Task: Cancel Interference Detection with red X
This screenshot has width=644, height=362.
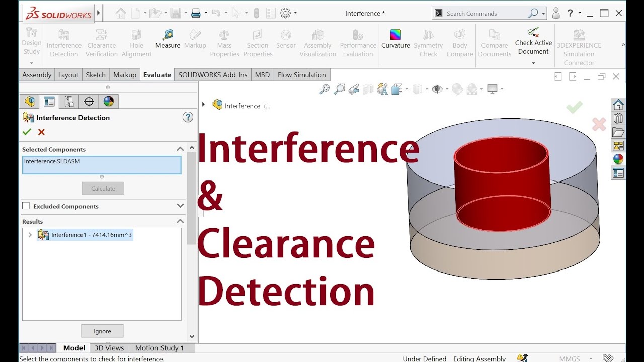Action: [x=41, y=132]
